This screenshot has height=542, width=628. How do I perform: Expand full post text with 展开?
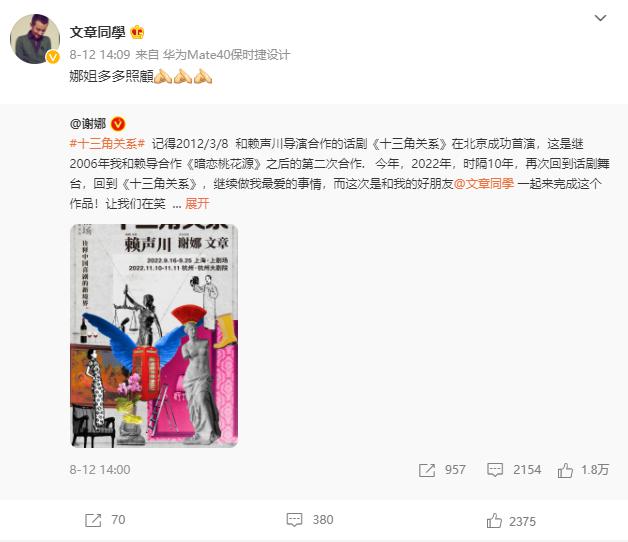(197, 204)
